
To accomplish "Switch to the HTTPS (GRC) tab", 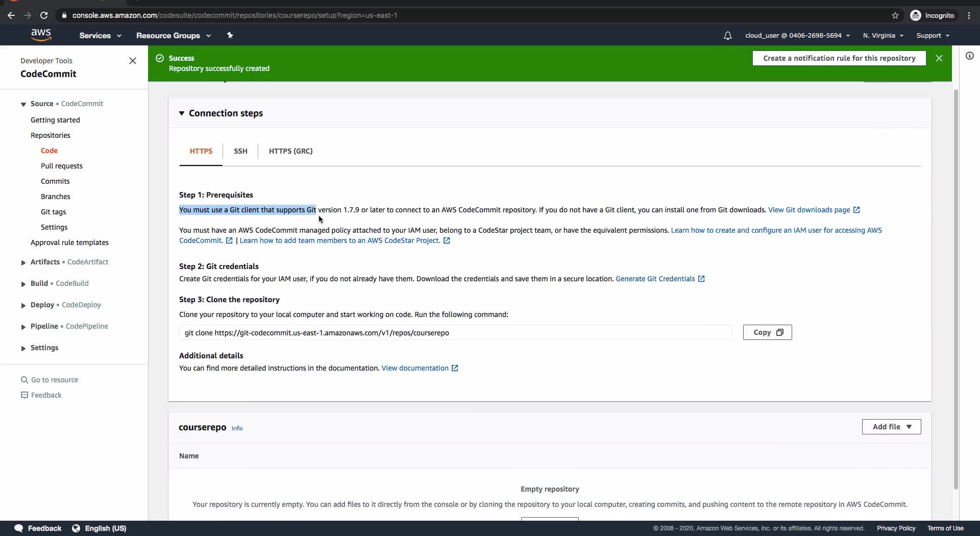I will tap(290, 151).
